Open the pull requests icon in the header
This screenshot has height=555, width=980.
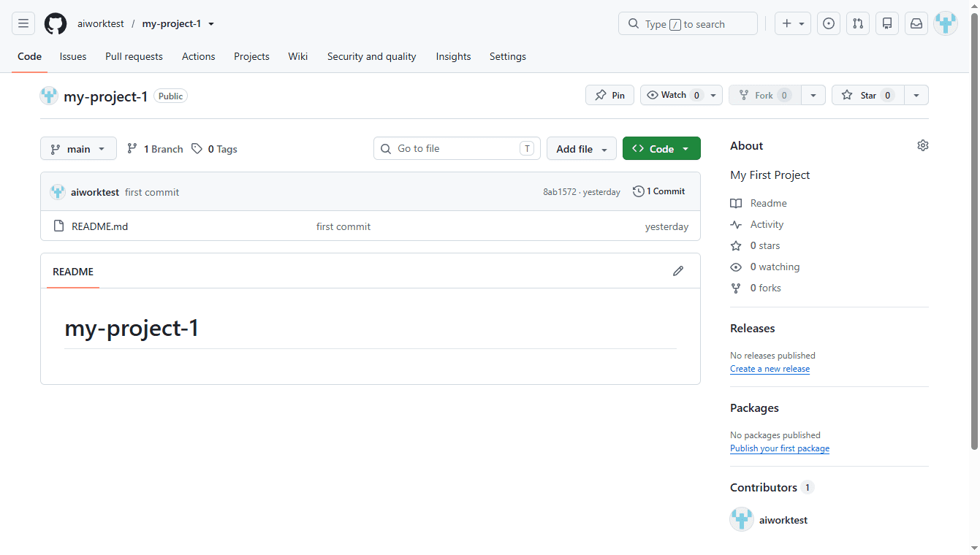pyautogui.click(x=858, y=23)
